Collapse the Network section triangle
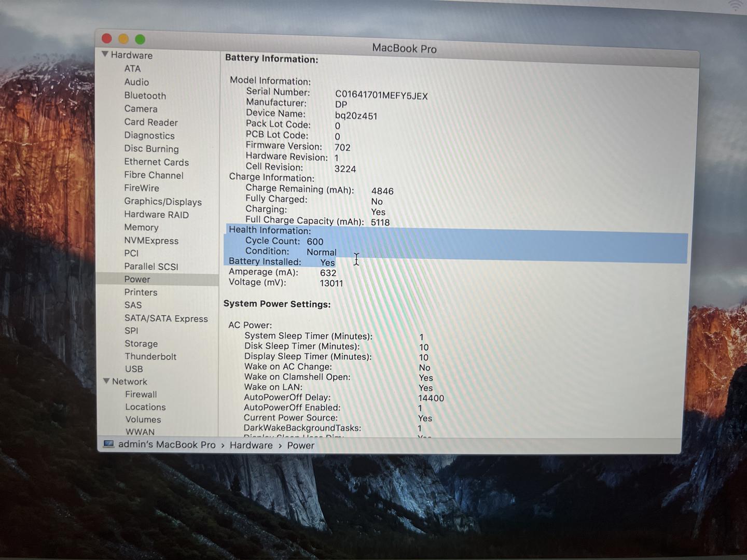Screen dimensions: 747x560 coord(106,381)
